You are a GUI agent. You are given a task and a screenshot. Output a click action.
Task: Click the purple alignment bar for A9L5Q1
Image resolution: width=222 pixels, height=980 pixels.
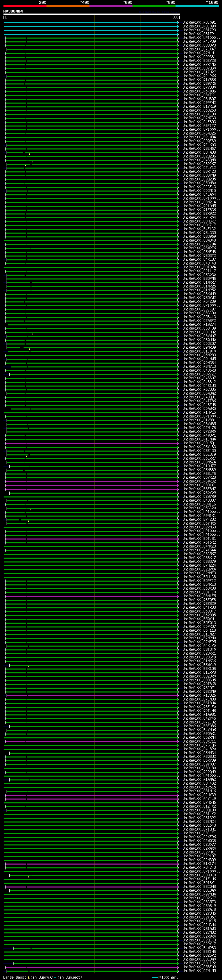pos(92,443)
